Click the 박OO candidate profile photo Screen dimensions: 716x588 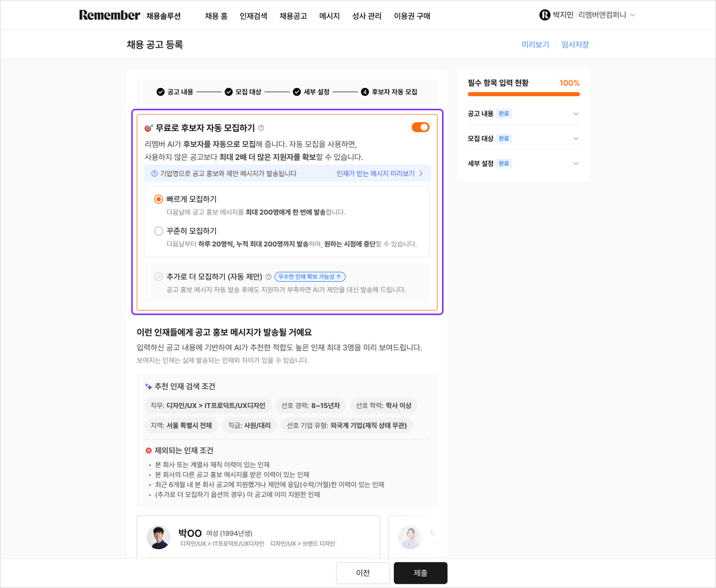point(158,537)
